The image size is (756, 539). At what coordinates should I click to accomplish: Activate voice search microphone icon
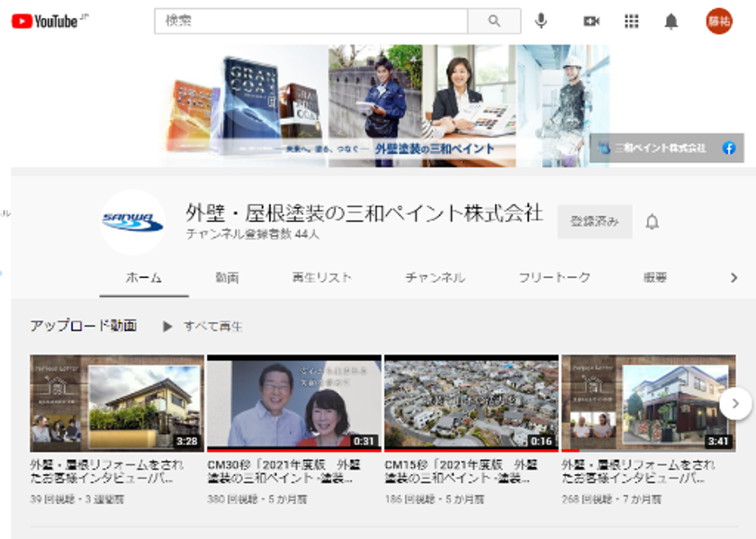point(541,22)
